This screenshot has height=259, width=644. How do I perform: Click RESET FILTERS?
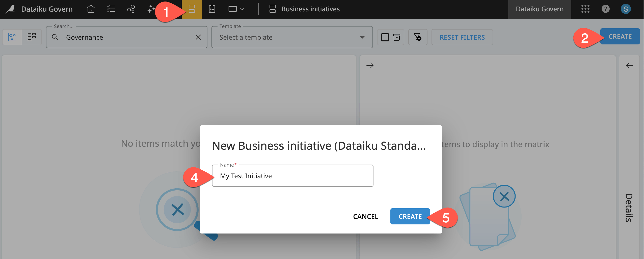coord(462,37)
